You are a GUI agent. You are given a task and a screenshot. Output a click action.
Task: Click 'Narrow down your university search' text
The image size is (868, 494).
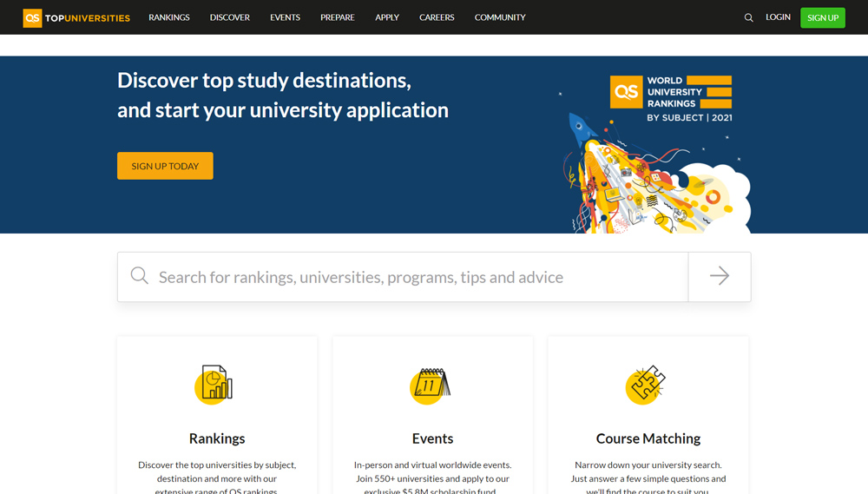click(648, 464)
